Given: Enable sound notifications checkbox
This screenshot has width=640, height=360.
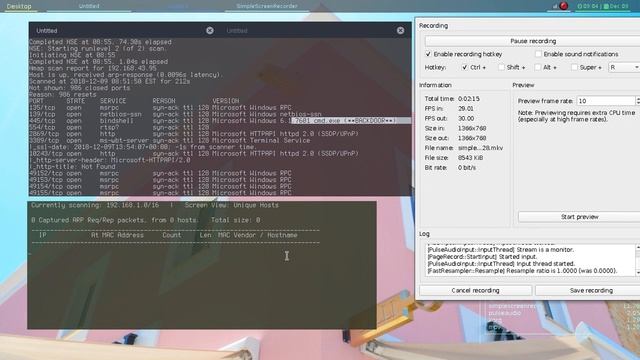Looking at the screenshot, I should click(x=538, y=54).
